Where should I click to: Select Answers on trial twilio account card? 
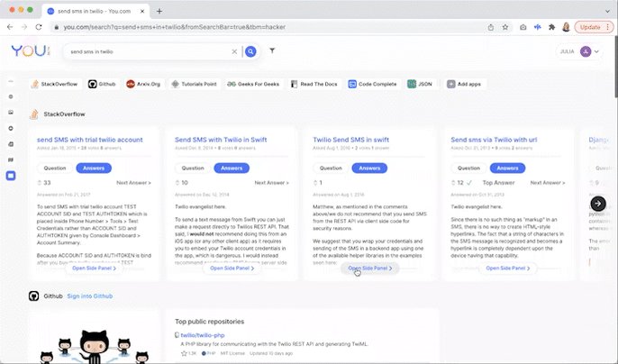(94, 168)
